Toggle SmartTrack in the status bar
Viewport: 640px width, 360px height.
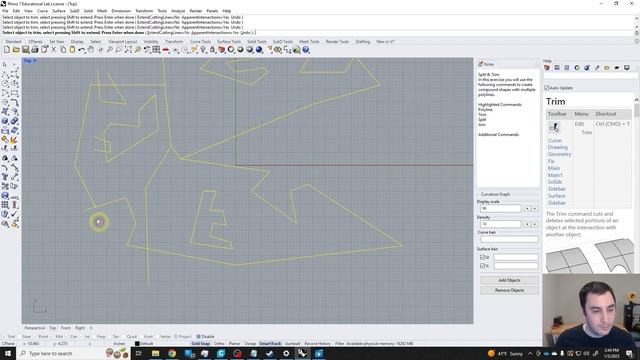click(x=270, y=344)
